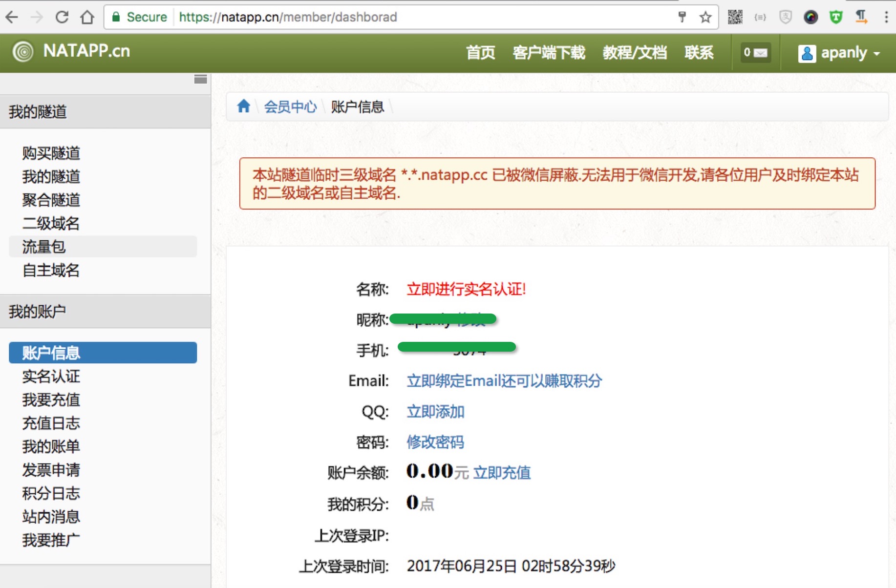Open the curly-braces extension icon
The width and height of the screenshot is (896, 588).
coord(760,18)
